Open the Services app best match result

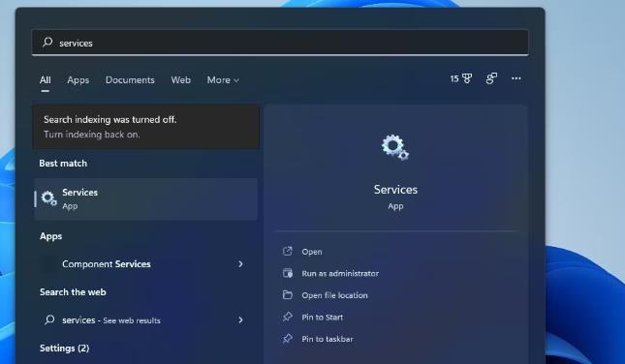[x=146, y=198]
